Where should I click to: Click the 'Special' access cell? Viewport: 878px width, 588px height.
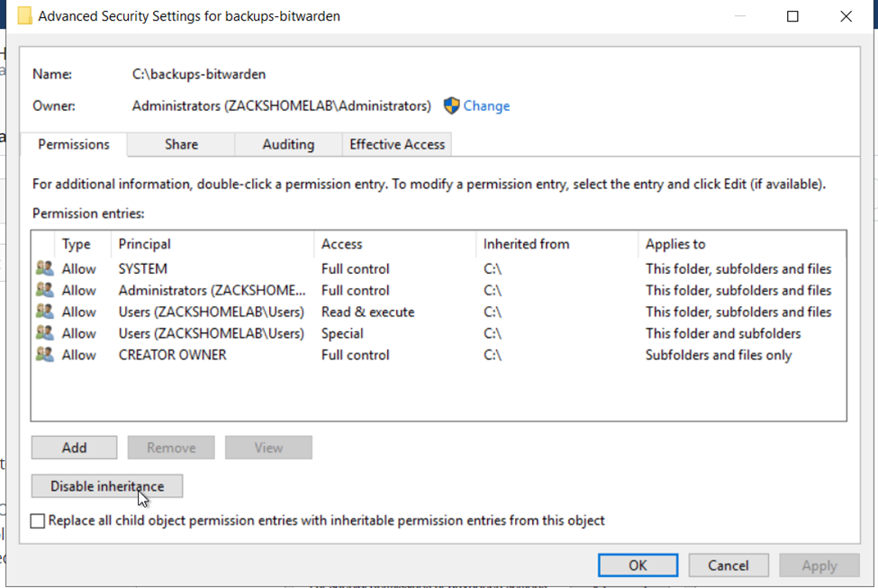pos(342,333)
